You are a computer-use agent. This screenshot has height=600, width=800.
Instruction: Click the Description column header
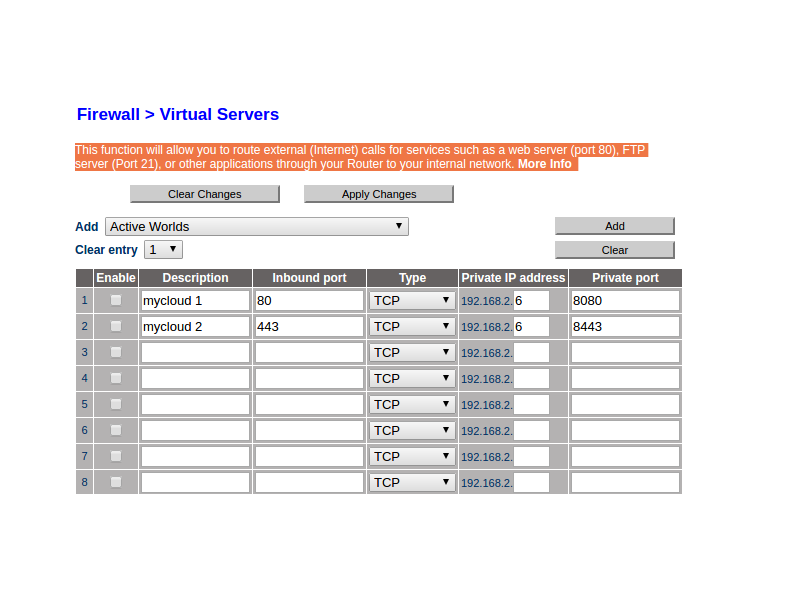195,278
